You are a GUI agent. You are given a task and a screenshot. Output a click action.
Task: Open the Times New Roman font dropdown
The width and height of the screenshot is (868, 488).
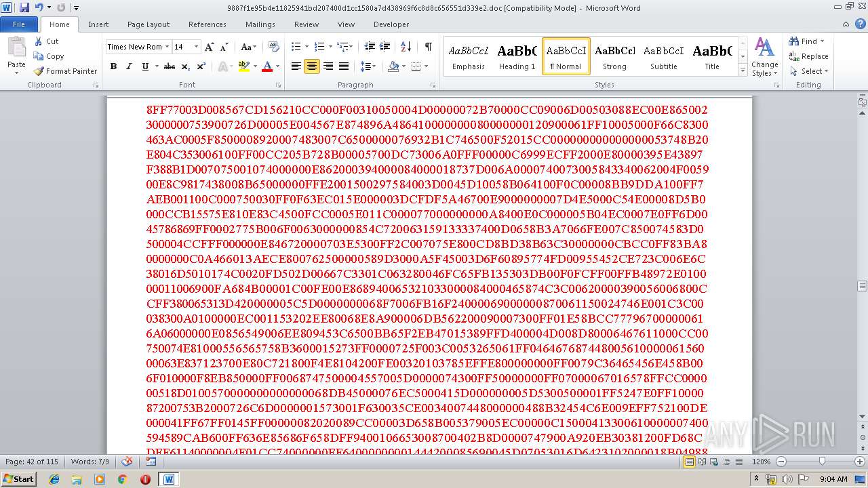pos(167,47)
